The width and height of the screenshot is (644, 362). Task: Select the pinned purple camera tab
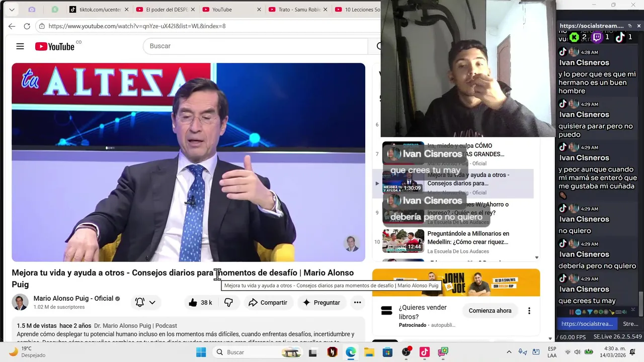32,10
